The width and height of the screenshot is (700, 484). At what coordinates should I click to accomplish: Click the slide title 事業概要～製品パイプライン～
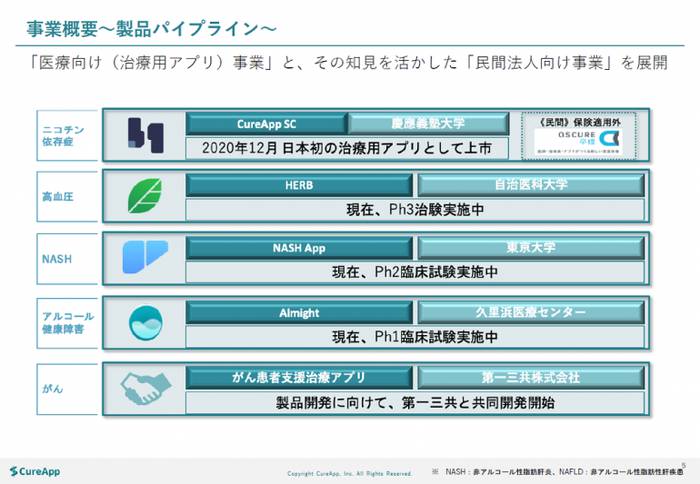coord(151,29)
